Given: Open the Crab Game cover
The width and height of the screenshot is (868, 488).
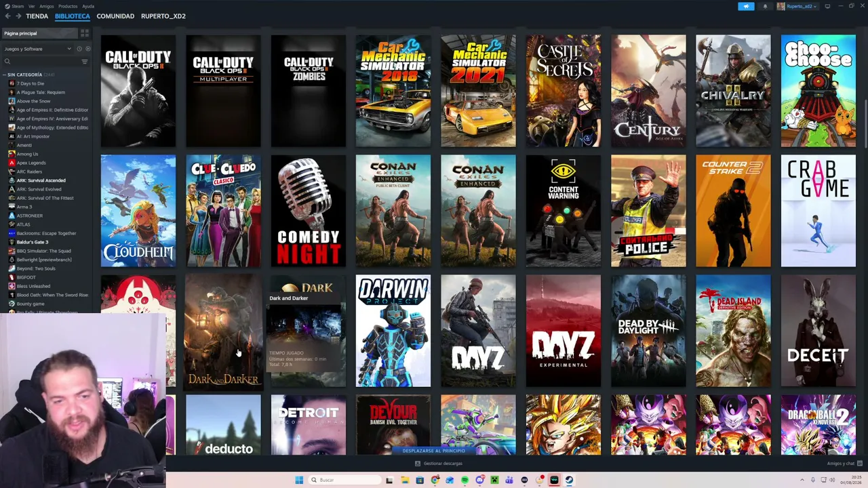Looking at the screenshot, I should tap(818, 211).
